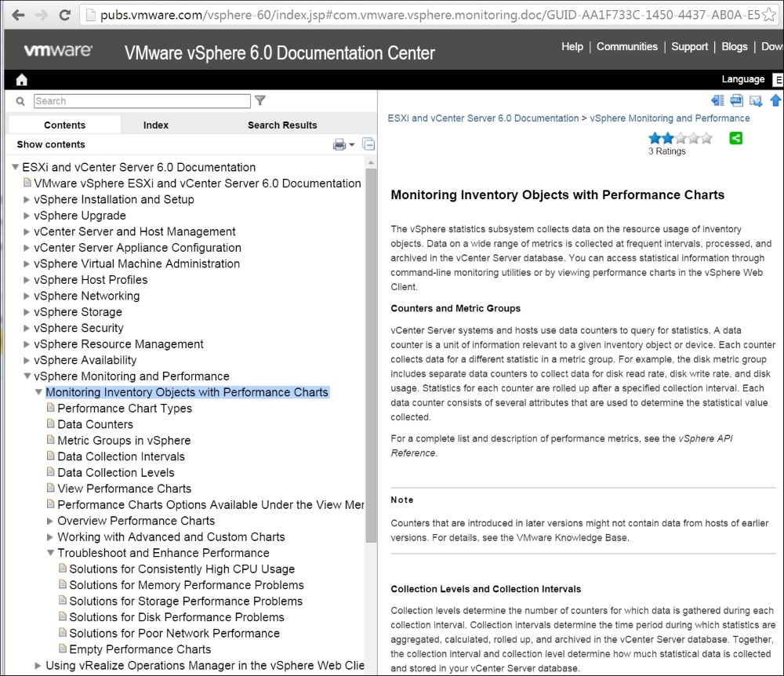Collapse ESXi and vCenter Server 6.0 Documentation node
Screen dimensions: 784x676
pos(16,167)
